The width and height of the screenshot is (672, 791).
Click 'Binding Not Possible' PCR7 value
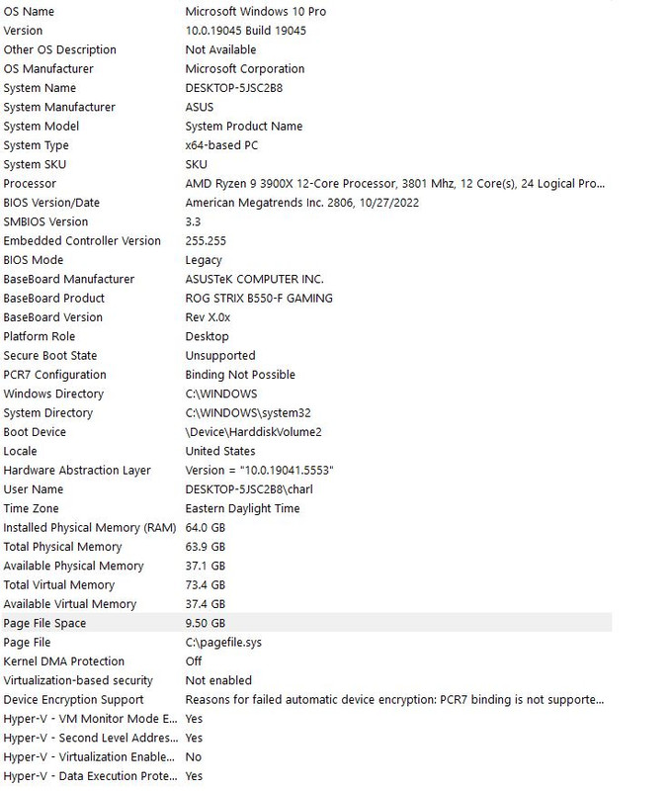(240, 375)
